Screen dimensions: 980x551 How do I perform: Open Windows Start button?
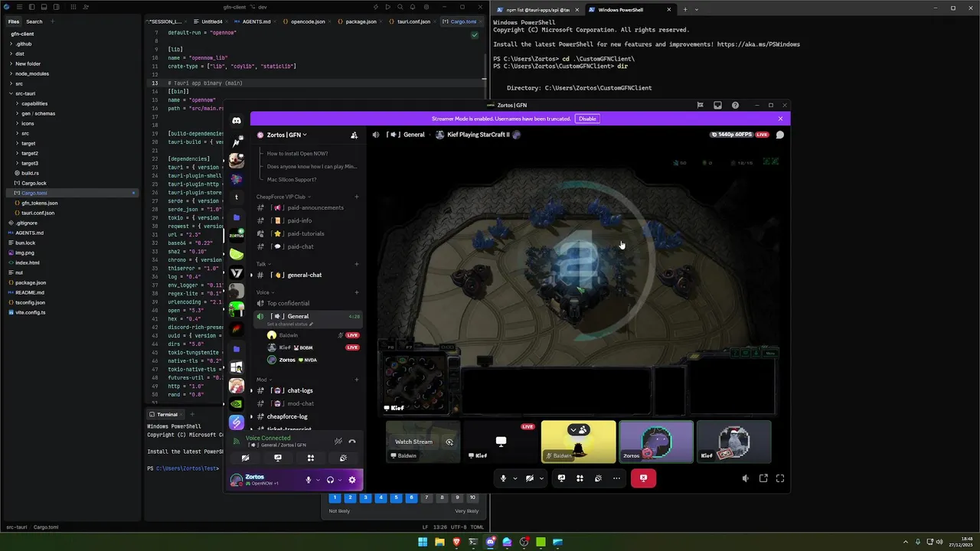pyautogui.click(x=422, y=542)
